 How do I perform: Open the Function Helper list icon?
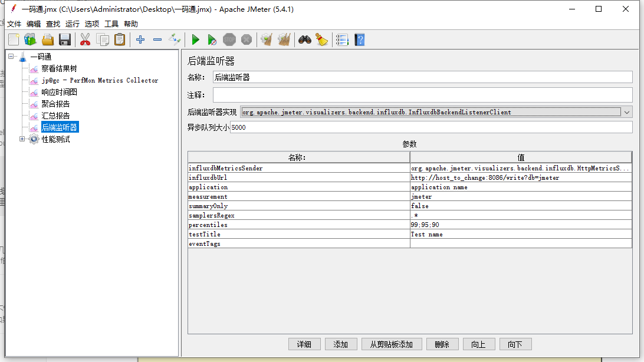pos(342,40)
